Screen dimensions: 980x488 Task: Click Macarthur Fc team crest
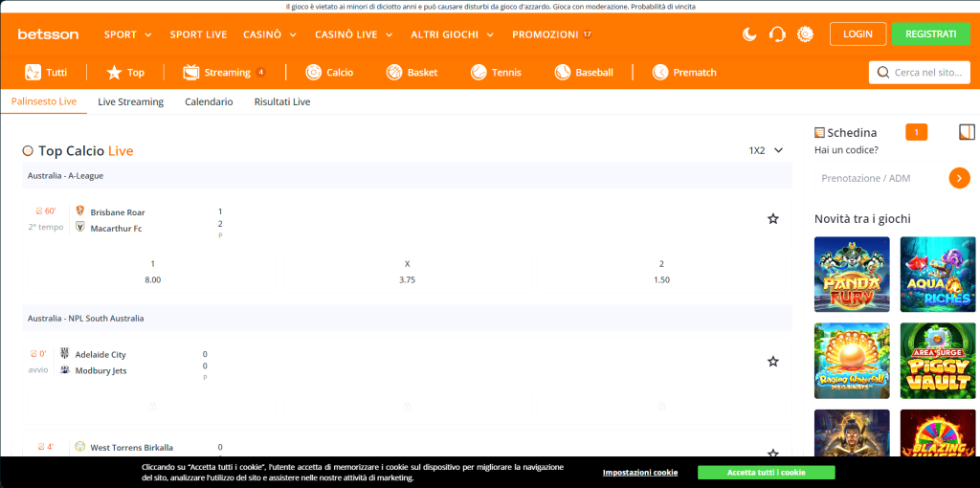(80, 227)
